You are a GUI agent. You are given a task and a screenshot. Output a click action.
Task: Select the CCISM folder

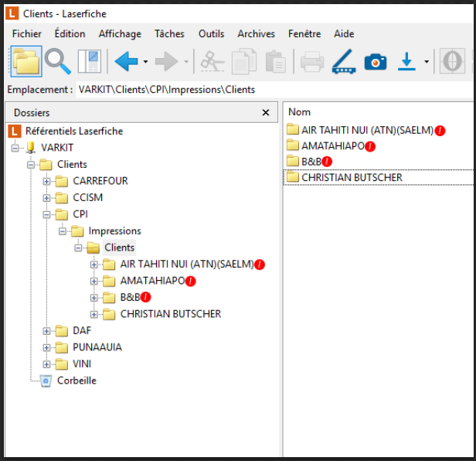[88, 198]
